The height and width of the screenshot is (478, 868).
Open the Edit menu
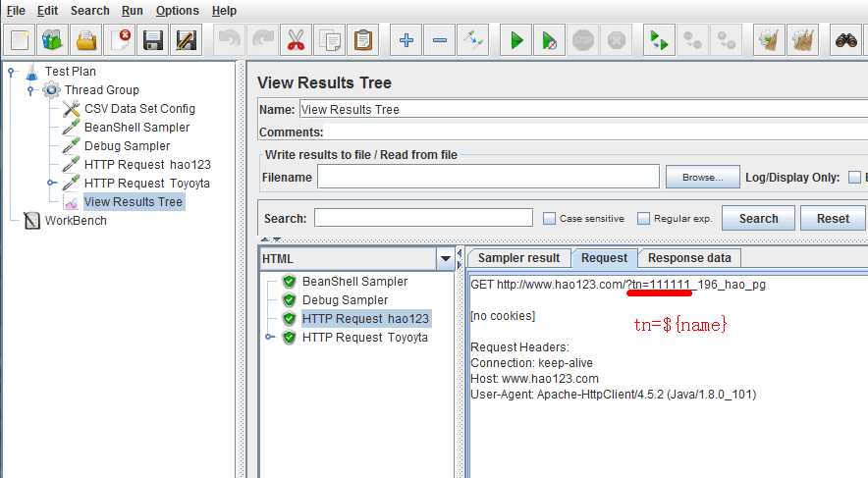coord(47,11)
